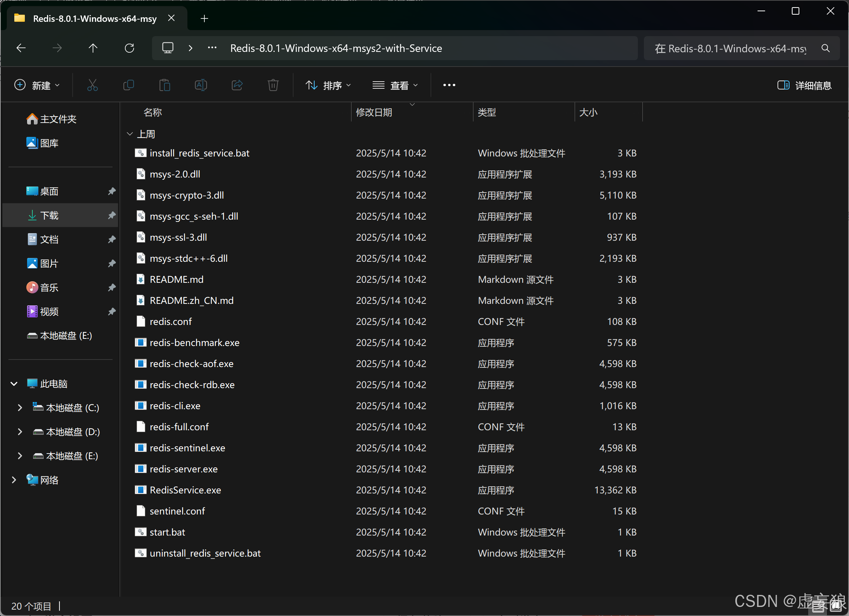Sort by 修改日期 column header
This screenshot has width=849, height=616.
(374, 112)
